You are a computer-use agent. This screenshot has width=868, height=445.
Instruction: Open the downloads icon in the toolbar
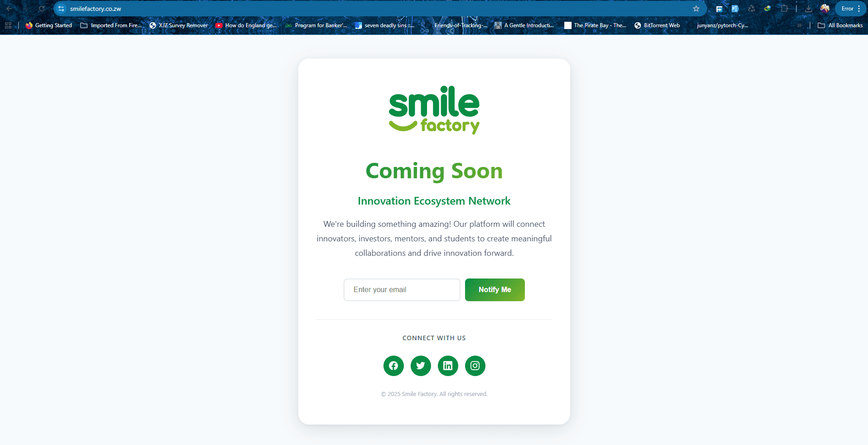809,9
